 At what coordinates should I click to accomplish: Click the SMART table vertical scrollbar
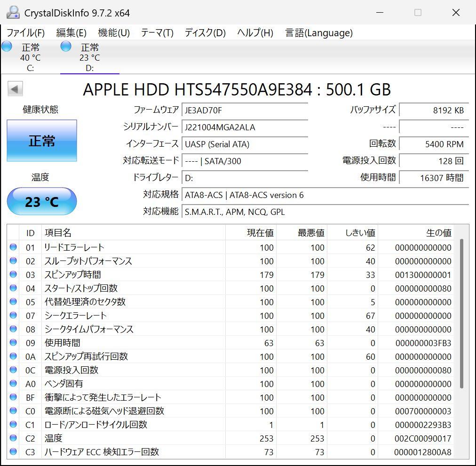point(461,313)
